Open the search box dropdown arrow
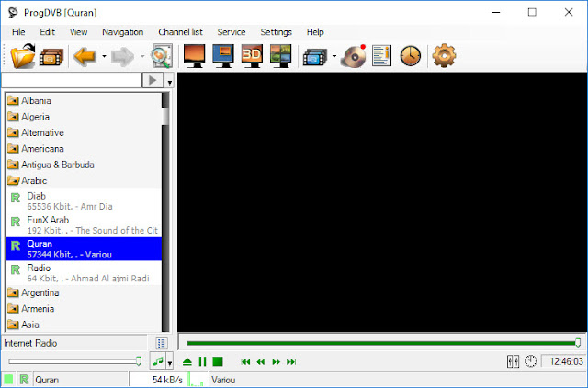Image resolution: width=588 pixels, height=388 pixels. [x=169, y=81]
